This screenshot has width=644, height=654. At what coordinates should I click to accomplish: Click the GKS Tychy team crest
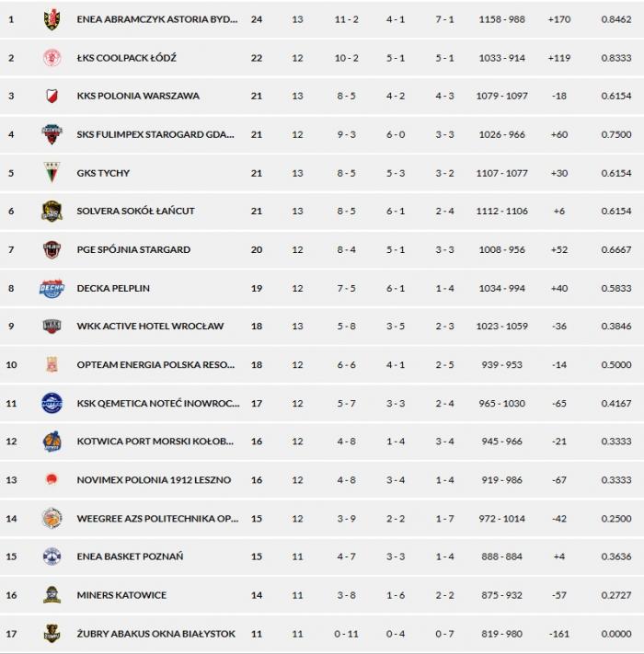pos(52,173)
